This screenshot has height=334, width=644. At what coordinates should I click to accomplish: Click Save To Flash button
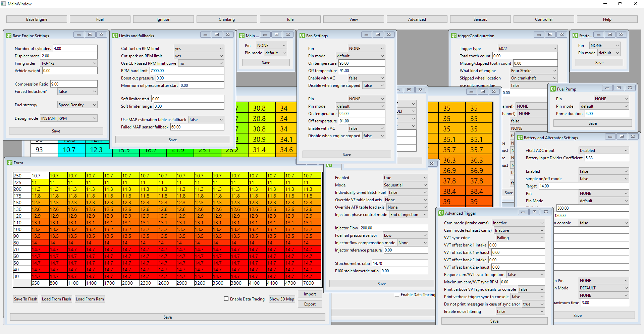(x=26, y=299)
